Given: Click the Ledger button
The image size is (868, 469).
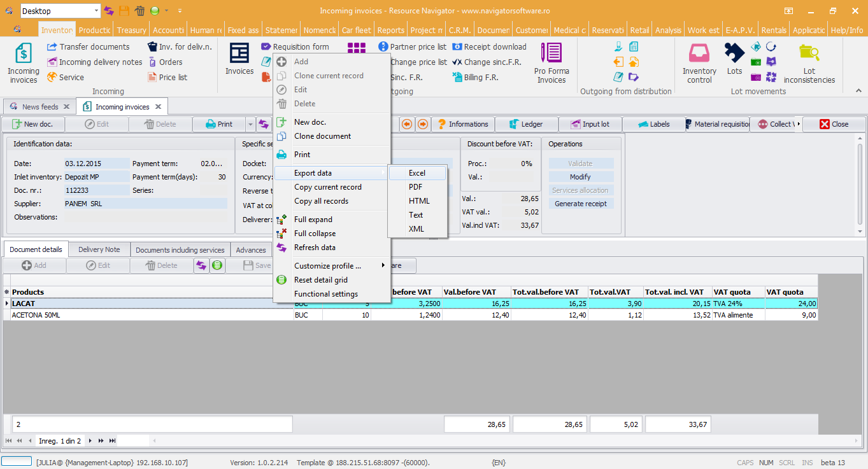Looking at the screenshot, I should click(x=527, y=124).
